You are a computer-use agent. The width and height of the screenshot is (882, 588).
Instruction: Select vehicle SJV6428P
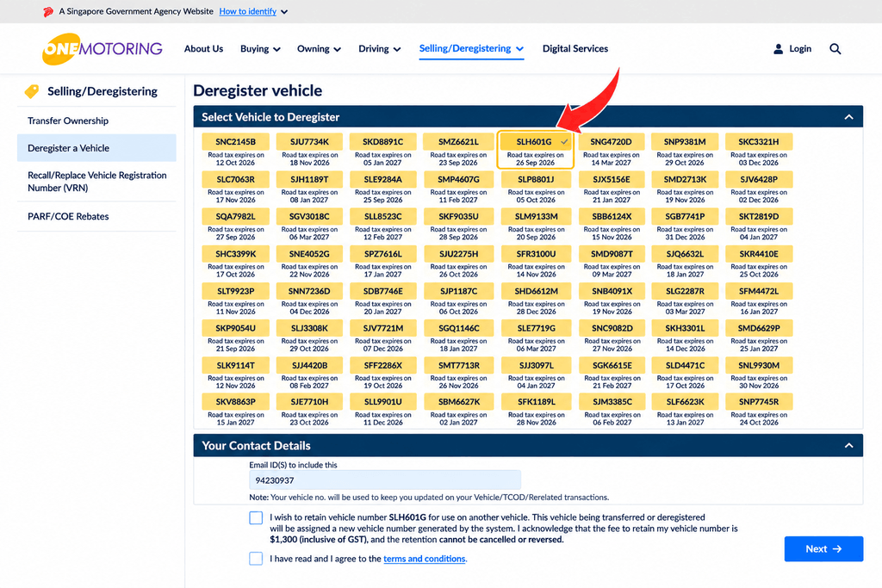[759, 179]
